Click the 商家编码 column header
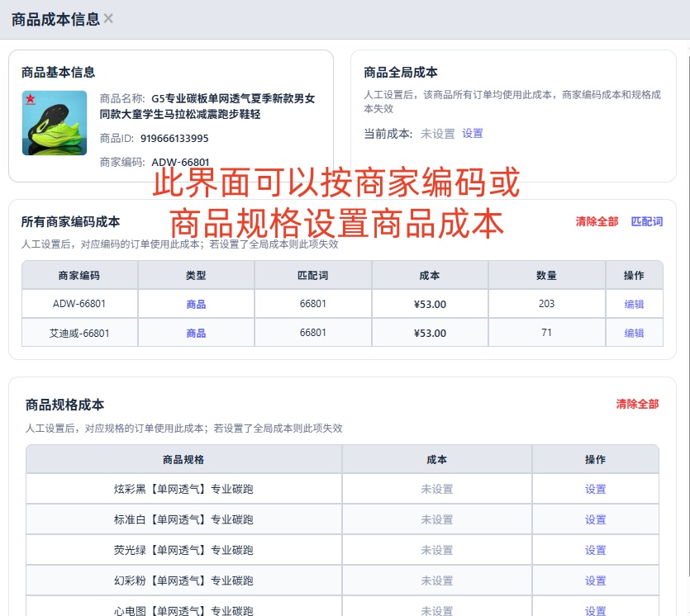This screenshot has width=690, height=616. [79, 275]
